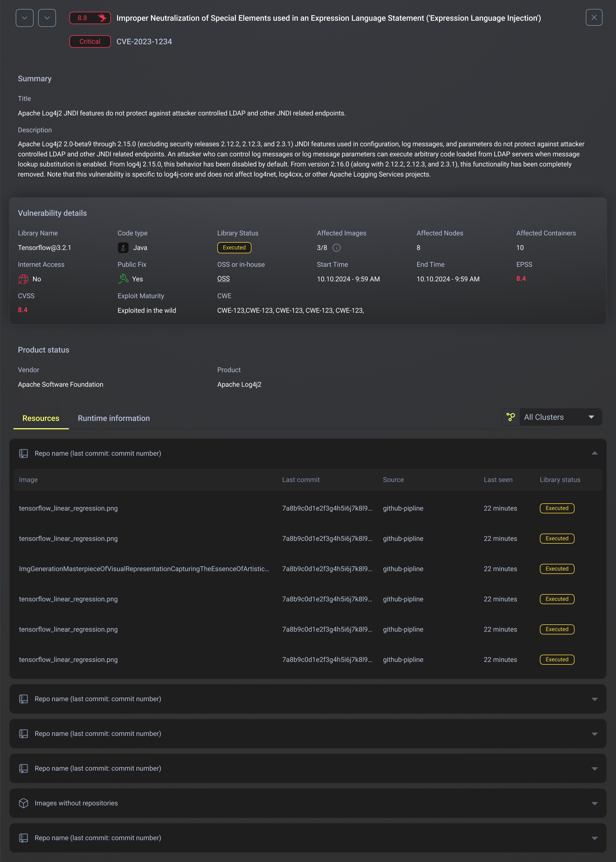Screen dimensions: 616x862
Task: Select the ImgGenerationMasterpiece image row
Action: 144,569
